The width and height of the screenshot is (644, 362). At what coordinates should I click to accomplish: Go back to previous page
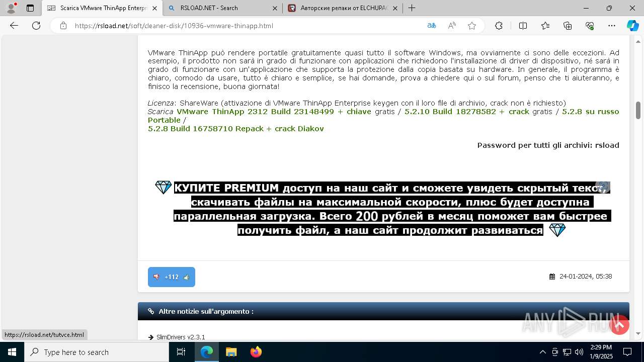(14, 26)
